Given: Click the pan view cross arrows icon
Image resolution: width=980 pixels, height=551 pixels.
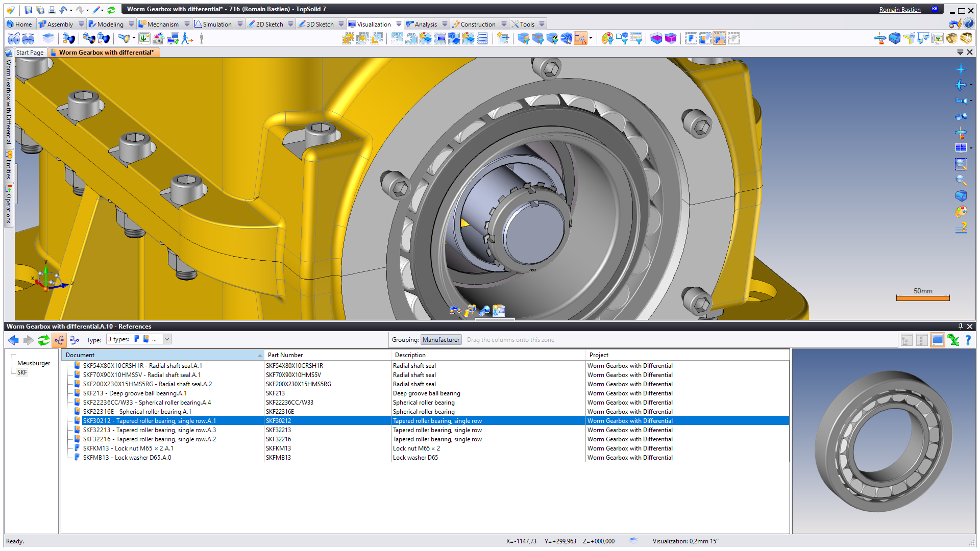Looking at the screenshot, I should point(961,69).
